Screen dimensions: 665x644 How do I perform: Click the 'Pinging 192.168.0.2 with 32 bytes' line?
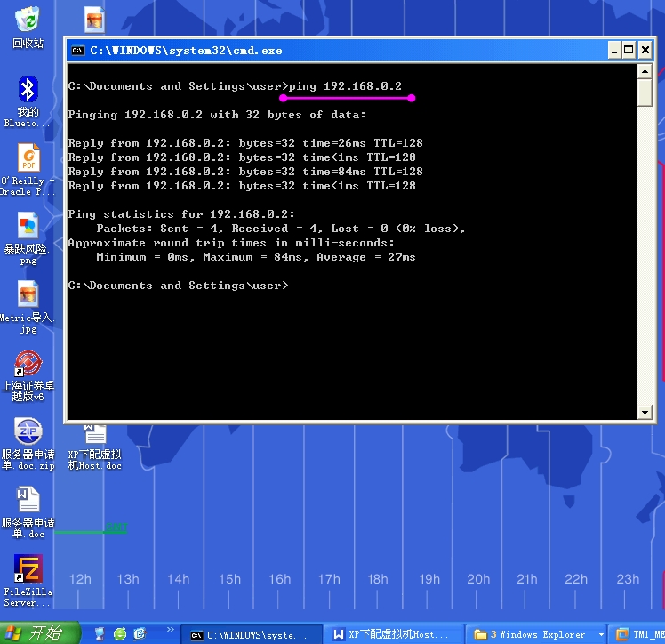click(x=217, y=115)
